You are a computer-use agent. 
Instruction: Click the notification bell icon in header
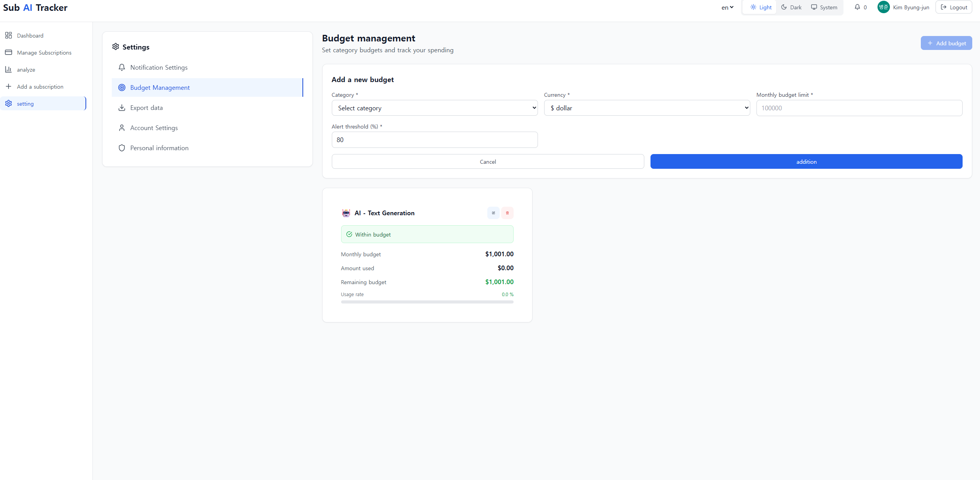(857, 7)
